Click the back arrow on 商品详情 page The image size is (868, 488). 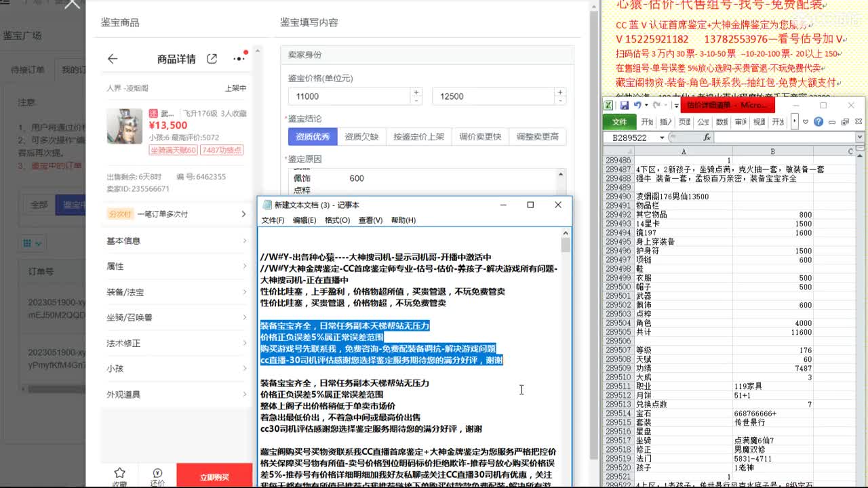113,59
